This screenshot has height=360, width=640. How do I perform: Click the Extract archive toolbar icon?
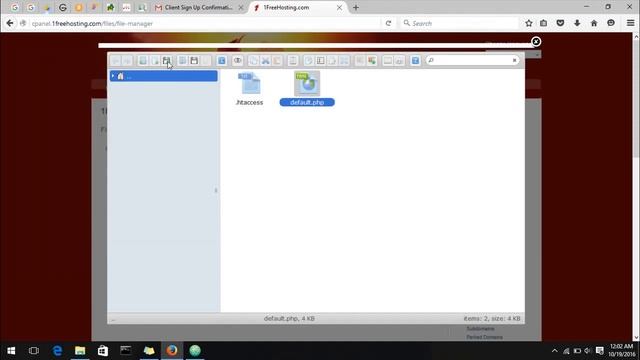pyautogui.click(x=360, y=61)
